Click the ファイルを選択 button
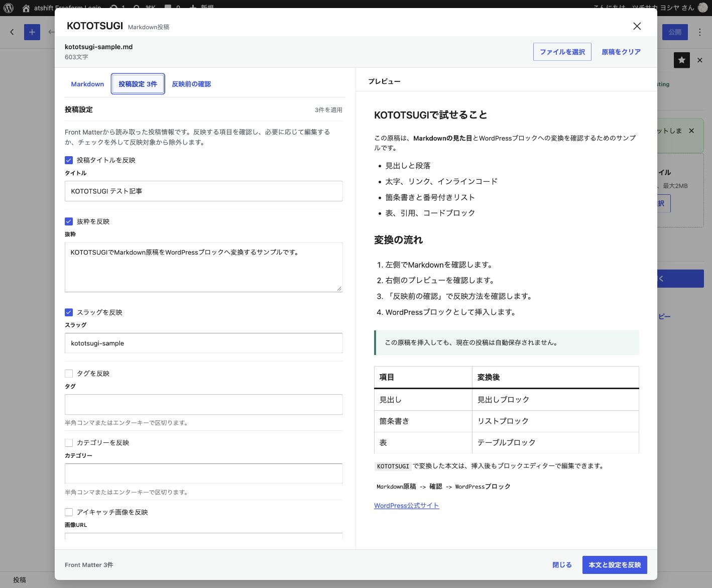Viewport: 712px width, 588px height. click(562, 52)
